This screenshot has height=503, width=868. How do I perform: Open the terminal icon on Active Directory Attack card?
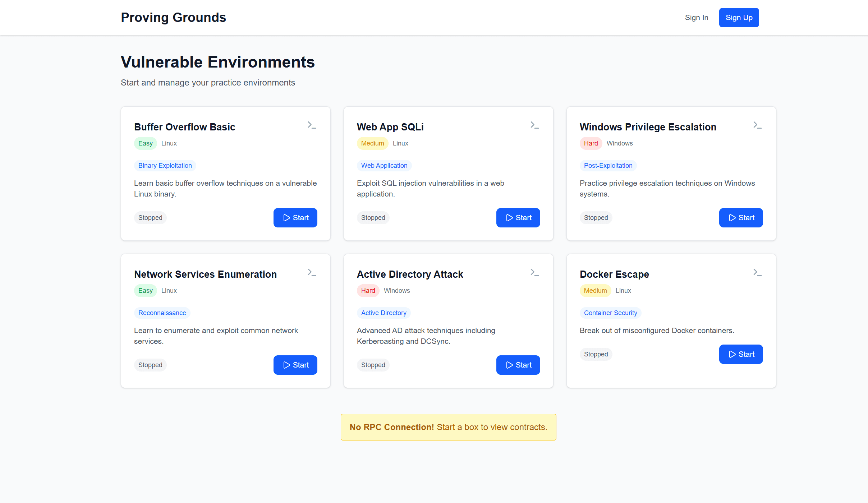(x=535, y=272)
